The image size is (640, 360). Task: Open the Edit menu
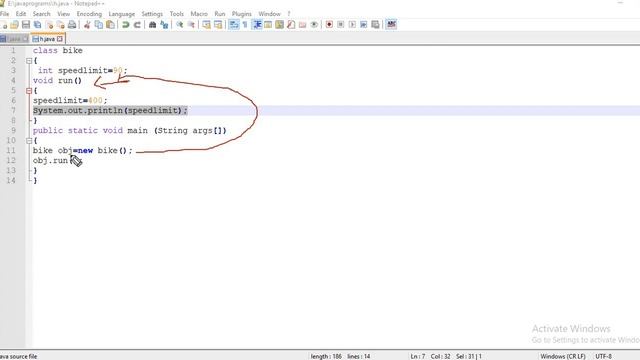(x=21, y=14)
